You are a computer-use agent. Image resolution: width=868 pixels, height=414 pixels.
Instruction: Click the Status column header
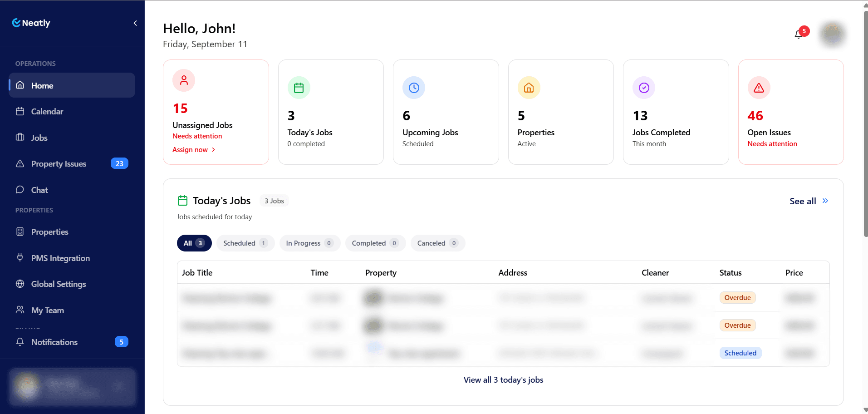tap(731, 273)
